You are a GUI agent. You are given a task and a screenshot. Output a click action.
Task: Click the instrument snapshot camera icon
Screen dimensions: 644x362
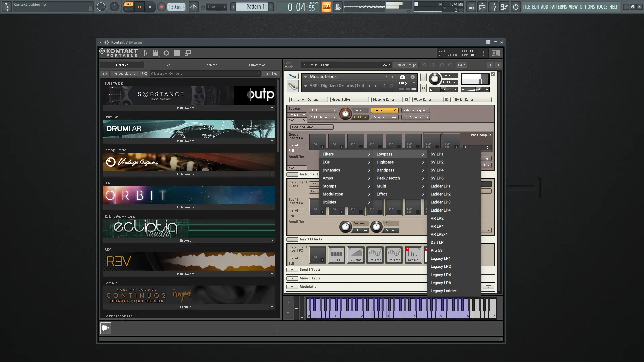coord(402,77)
